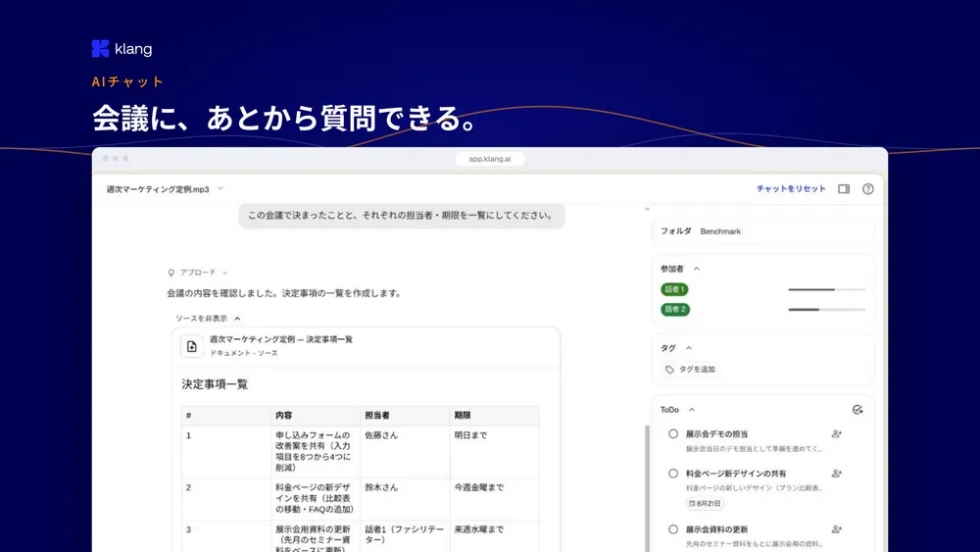Mark 展示会資料の更新 todo as done
Viewport: 980px width, 552px height.
673,528
